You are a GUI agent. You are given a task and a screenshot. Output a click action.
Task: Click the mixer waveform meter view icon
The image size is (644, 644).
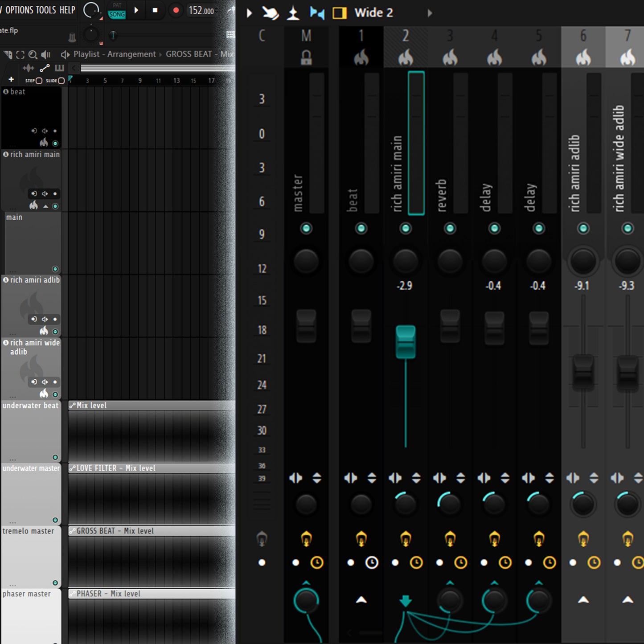(293, 13)
